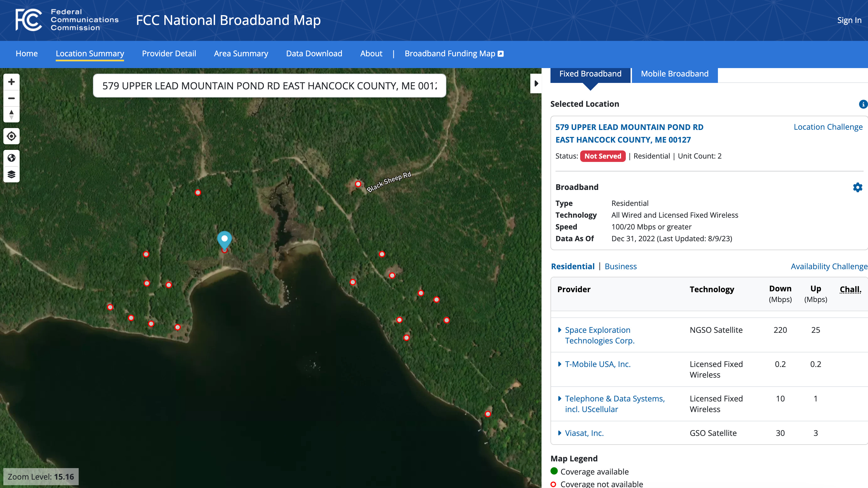Viewport: 868px width, 488px height.
Task: Go to the Home menu item
Action: 27,54
